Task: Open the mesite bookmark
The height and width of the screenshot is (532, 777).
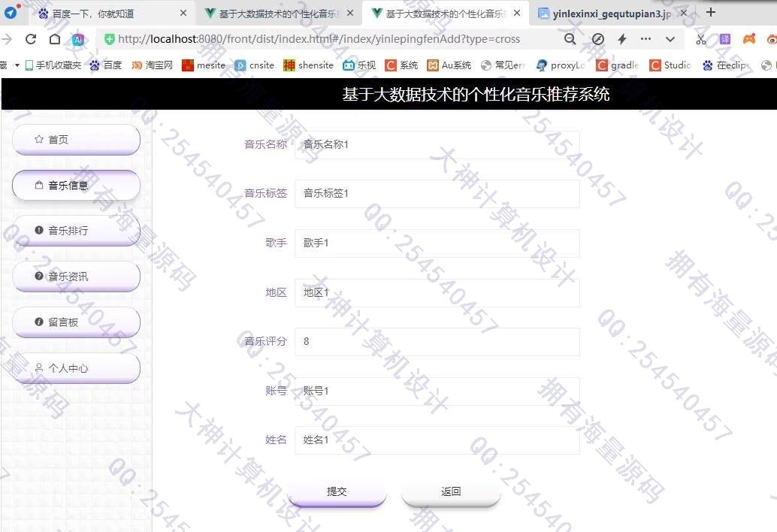Action: [x=204, y=65]
